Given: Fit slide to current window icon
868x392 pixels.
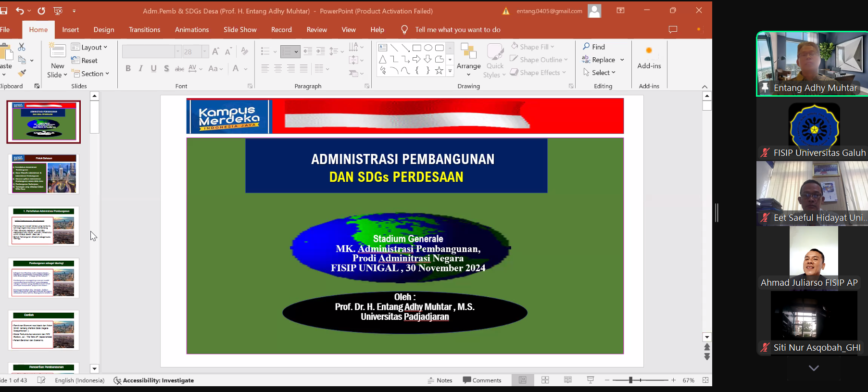Looking at the screenshot, I should pyautogui.click(x=705, y=380).
